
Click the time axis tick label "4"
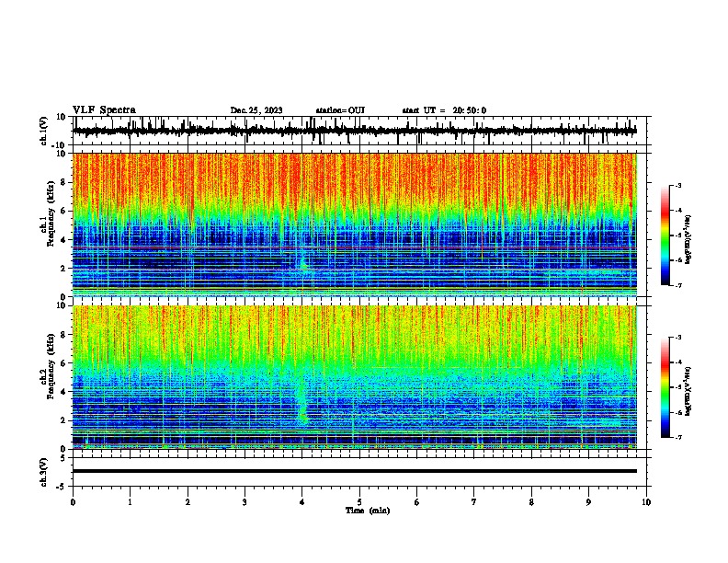[x=302, y=502]
